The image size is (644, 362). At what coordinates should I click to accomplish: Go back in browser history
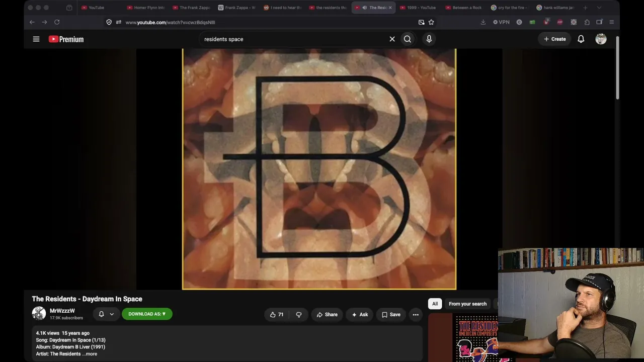tap(32, 22)
